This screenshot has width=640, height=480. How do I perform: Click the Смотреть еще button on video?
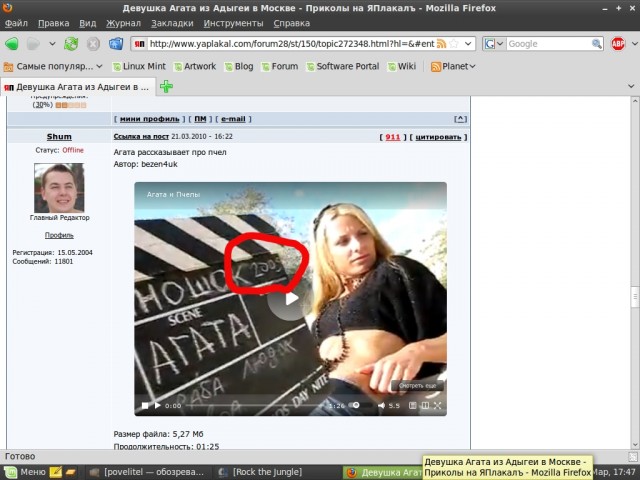coord(417,386)
